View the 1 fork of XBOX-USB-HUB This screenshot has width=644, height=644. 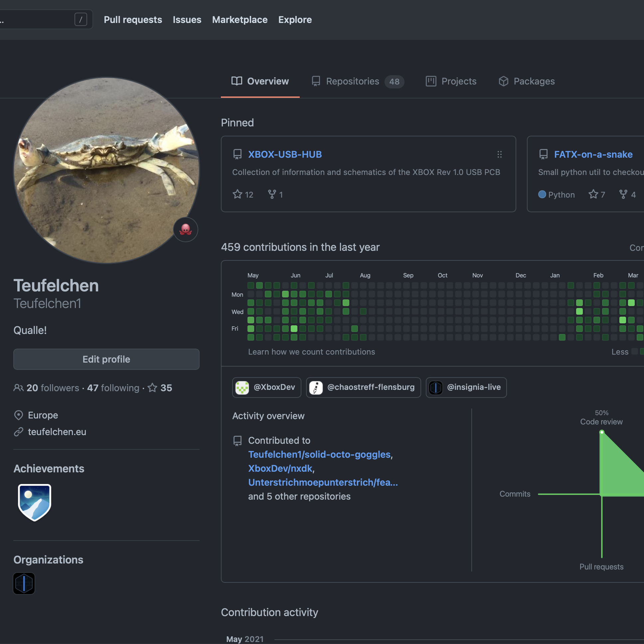[x=276, y=194]
